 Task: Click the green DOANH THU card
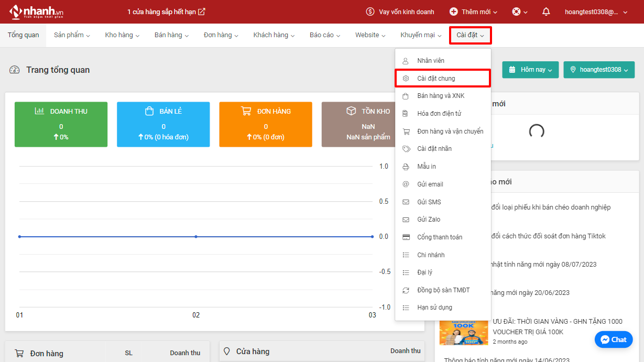coord(61,125)
